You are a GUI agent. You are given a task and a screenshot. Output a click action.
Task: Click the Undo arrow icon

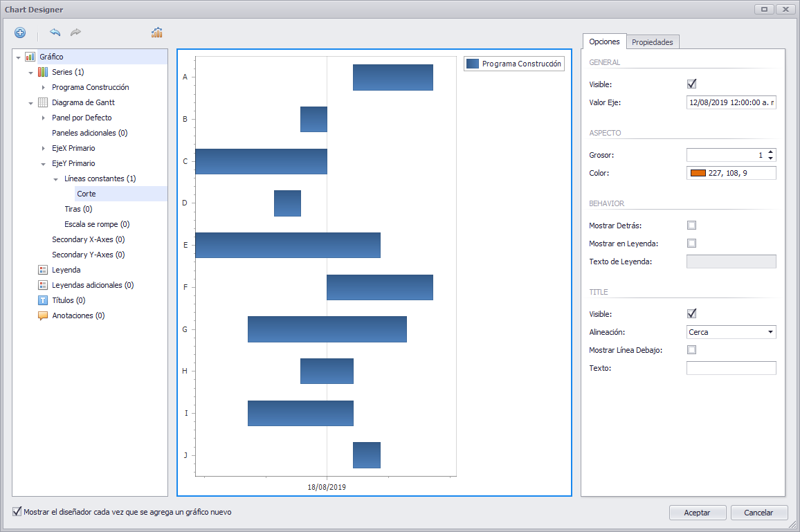pos(55,33)
